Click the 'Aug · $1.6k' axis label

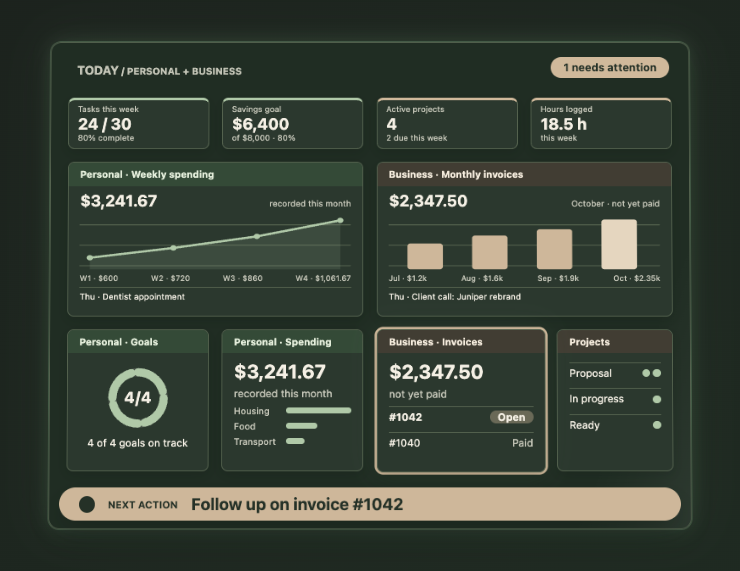point(482,278)
